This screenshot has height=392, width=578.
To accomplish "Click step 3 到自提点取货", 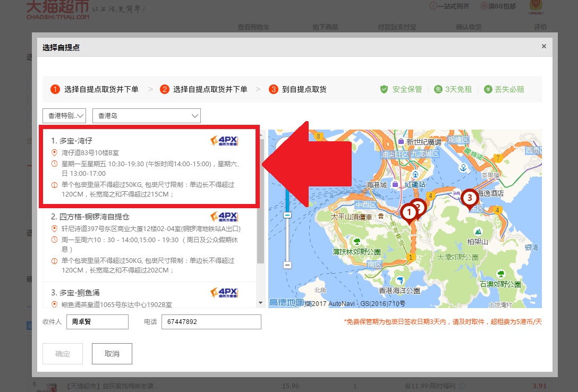I will pos(298,89).
